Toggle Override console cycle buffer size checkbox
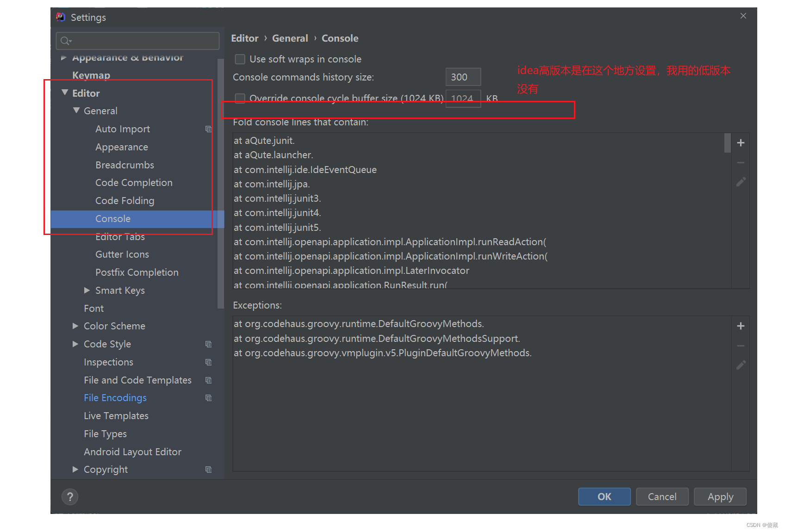785x532 pixels. click(x=240, y=98)
